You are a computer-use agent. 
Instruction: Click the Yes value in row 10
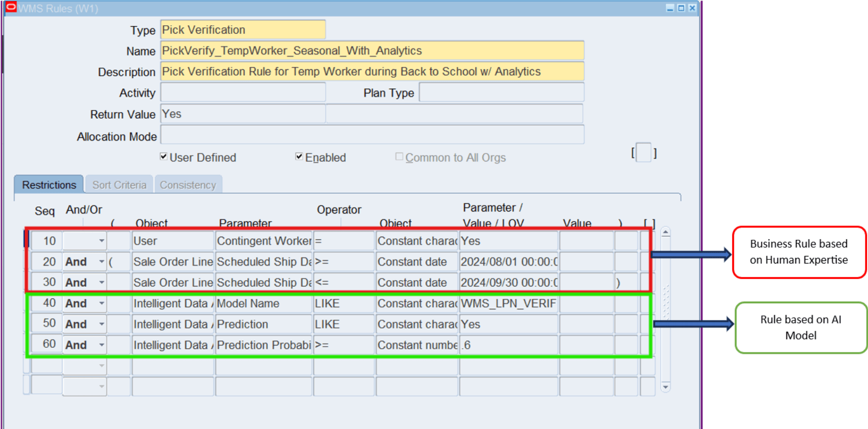click(x=509, y=241)
